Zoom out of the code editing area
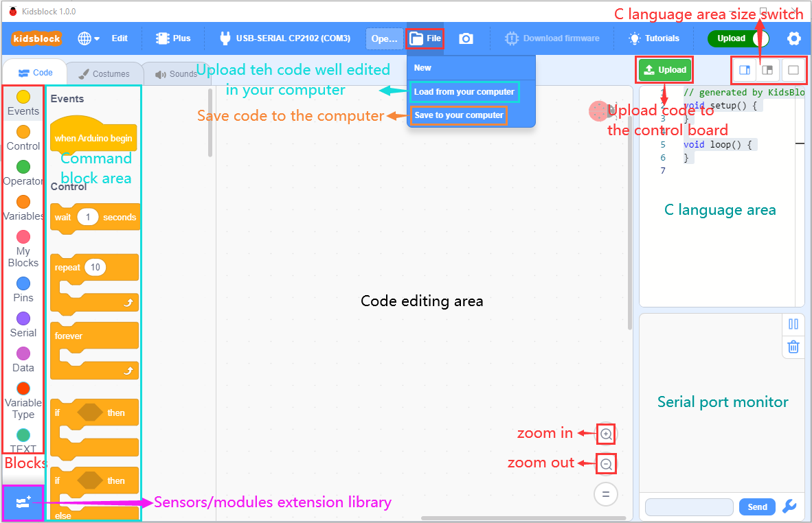 pyautogui.click(x=606, y=464)
